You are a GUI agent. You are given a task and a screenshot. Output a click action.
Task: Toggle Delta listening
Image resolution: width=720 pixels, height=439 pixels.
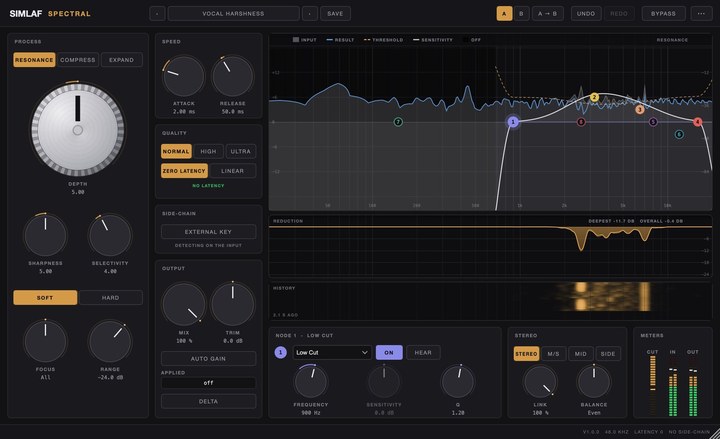208,401
